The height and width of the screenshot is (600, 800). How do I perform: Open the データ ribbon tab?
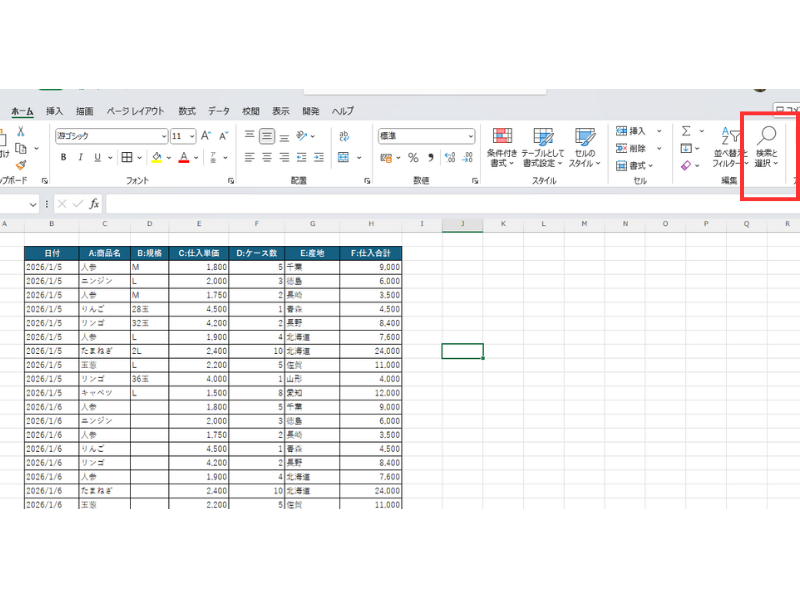tap(219, 111)
